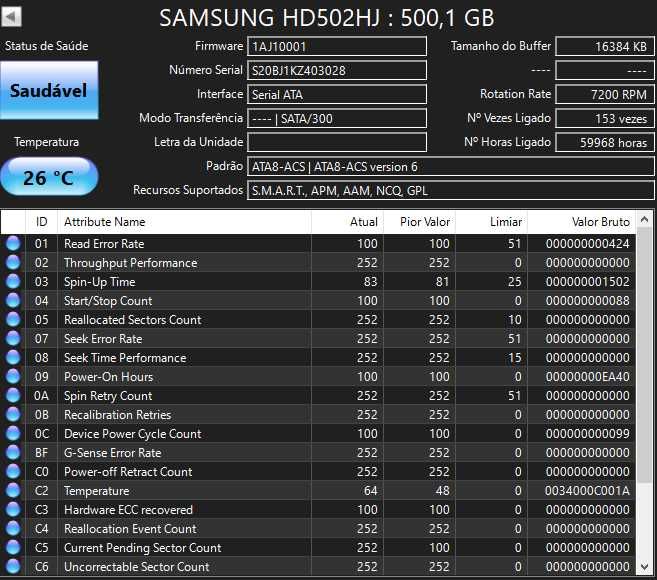Click the status icon for G-Sense Error Rate
This screenshot has width=657, height=580.
pyautogui.click(x=13, y=453)
